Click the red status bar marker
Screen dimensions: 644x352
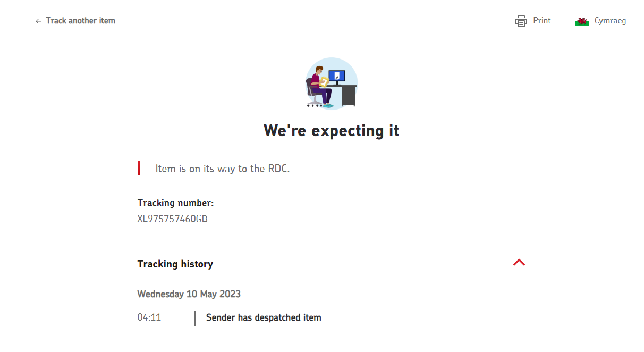[139, 168]
